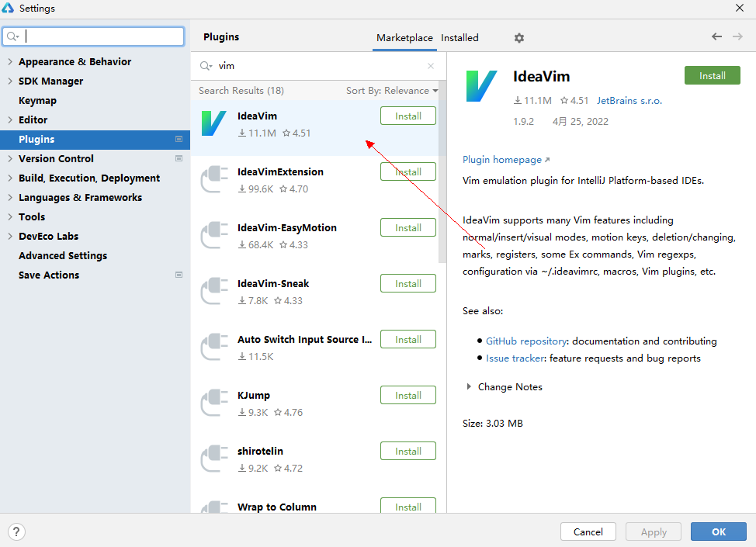Screen dimensions: 756x547
Task: Open the JetBrains s.r.o. vendor link
Action: pyautogui.click(x=629, y=100)
